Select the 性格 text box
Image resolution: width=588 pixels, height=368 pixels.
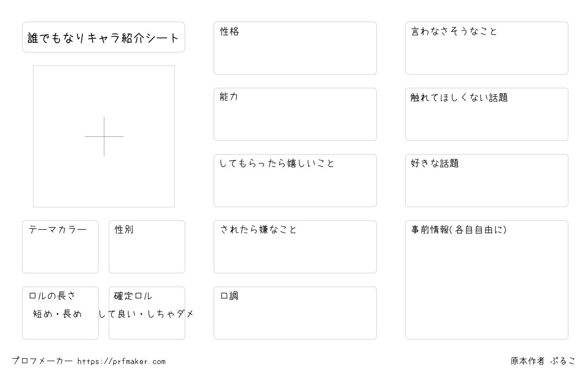(x=295, y=48)
